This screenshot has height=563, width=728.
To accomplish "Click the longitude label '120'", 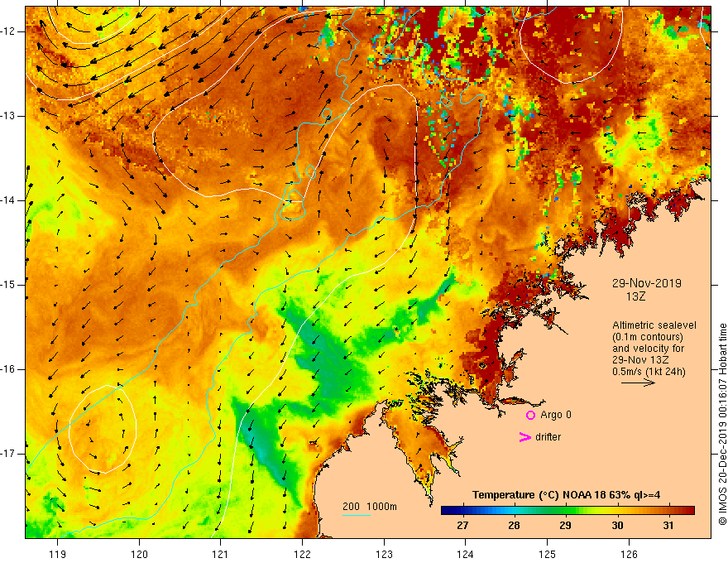I will point(139,554).
